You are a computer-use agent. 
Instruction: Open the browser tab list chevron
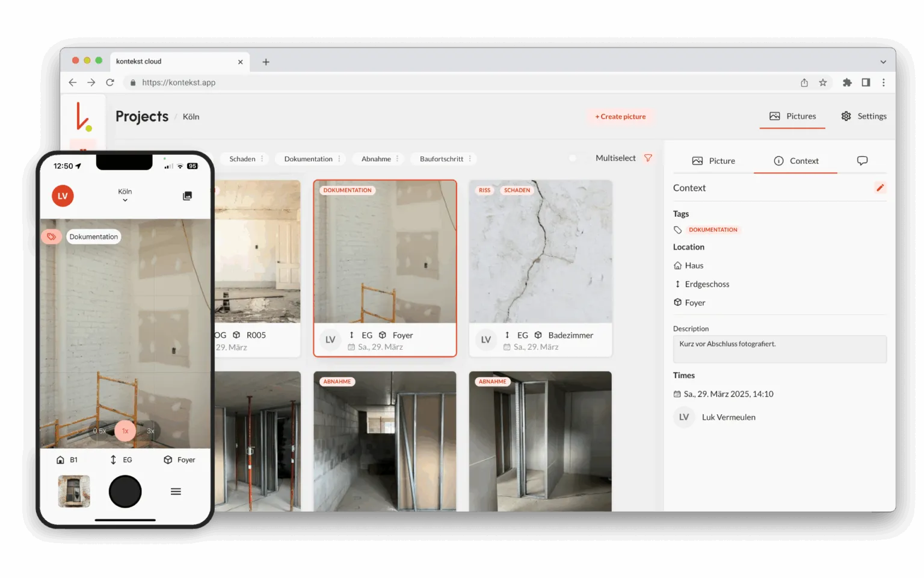click(x=883, y=61)
